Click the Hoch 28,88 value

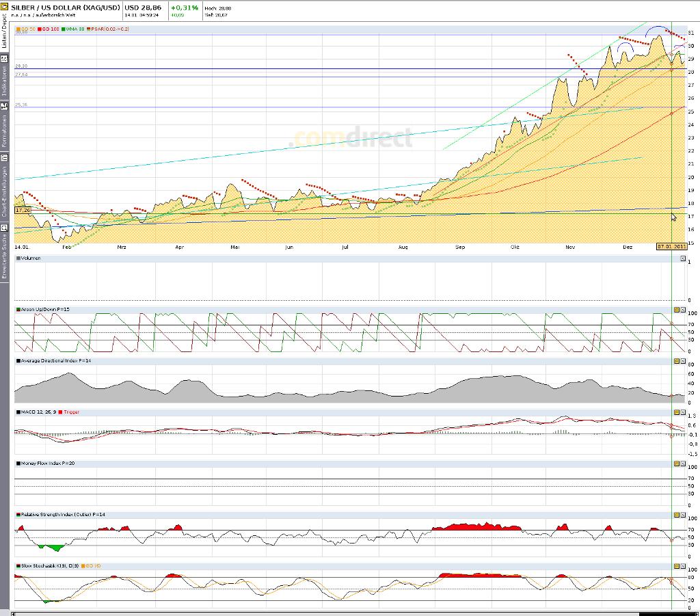[x=218, y=8]
